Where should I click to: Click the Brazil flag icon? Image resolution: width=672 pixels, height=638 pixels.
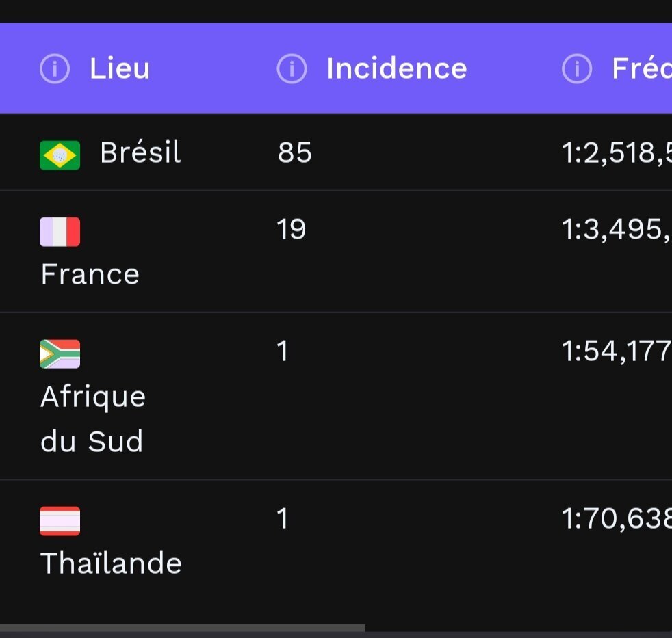pos(60,155)
